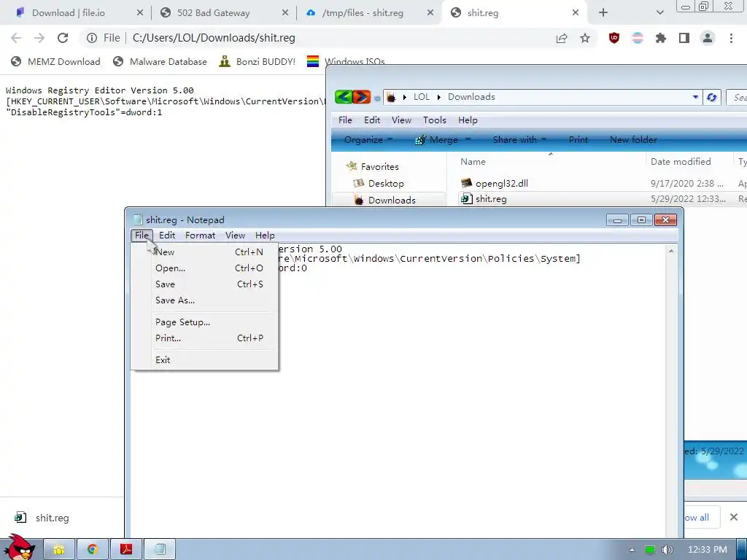Screen dimensions: 747x560
Task: Open Explorer's Edit menu
Action: coord(372,120)
